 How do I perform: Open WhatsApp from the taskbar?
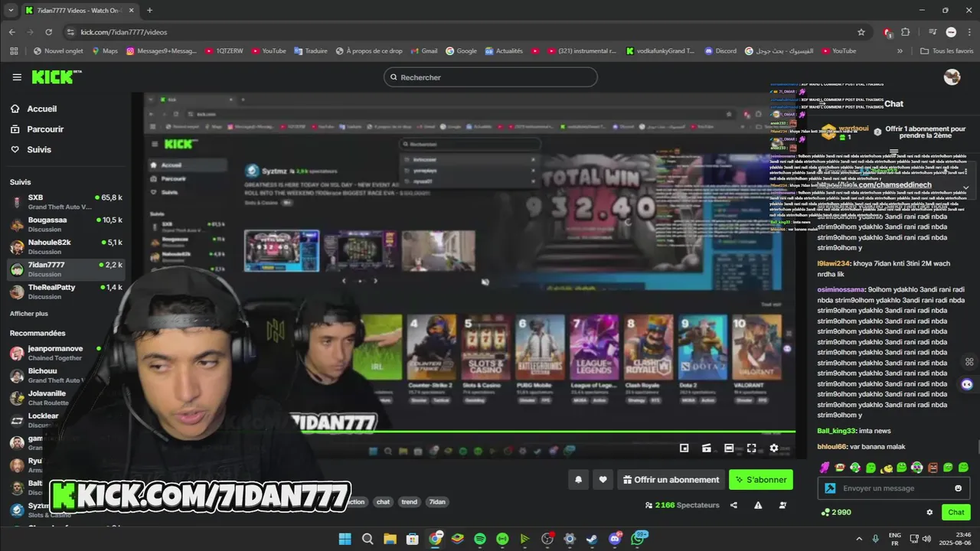point(638,539)
